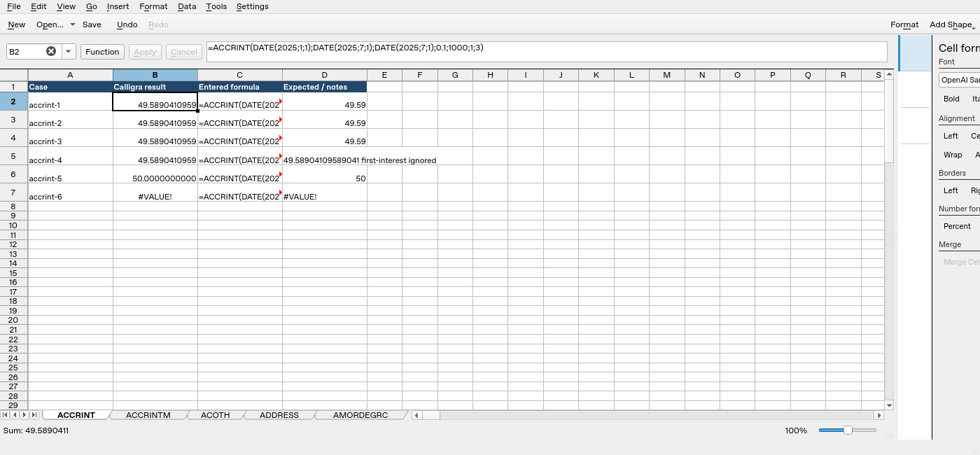Image resolution: width=980 pixels, height=455 pixels.
Task: Select the Expected / notes header cell
Action: pyautogui.click(x=325, y=87)
